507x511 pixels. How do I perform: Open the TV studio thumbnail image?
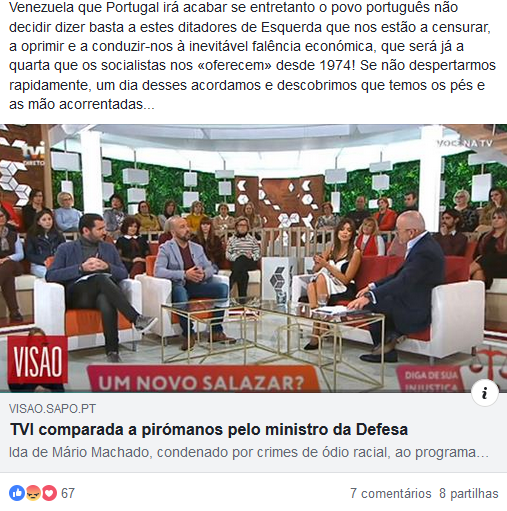[253, 258]
